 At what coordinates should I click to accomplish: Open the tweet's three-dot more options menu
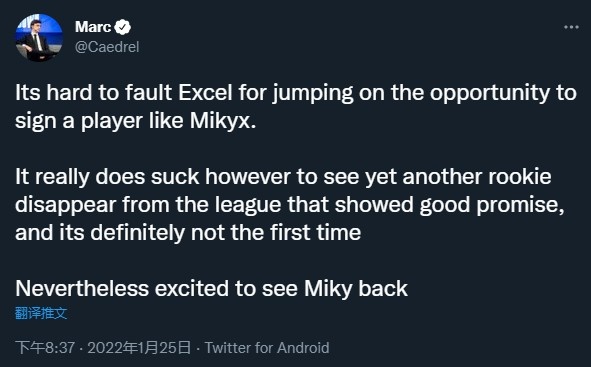(x=571, y=27)
